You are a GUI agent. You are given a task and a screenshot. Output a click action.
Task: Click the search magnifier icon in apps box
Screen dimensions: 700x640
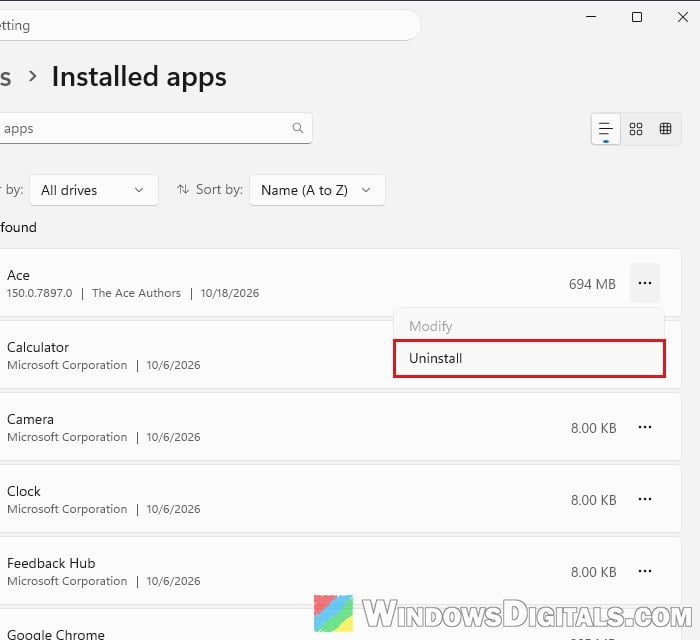click(298, 128)
